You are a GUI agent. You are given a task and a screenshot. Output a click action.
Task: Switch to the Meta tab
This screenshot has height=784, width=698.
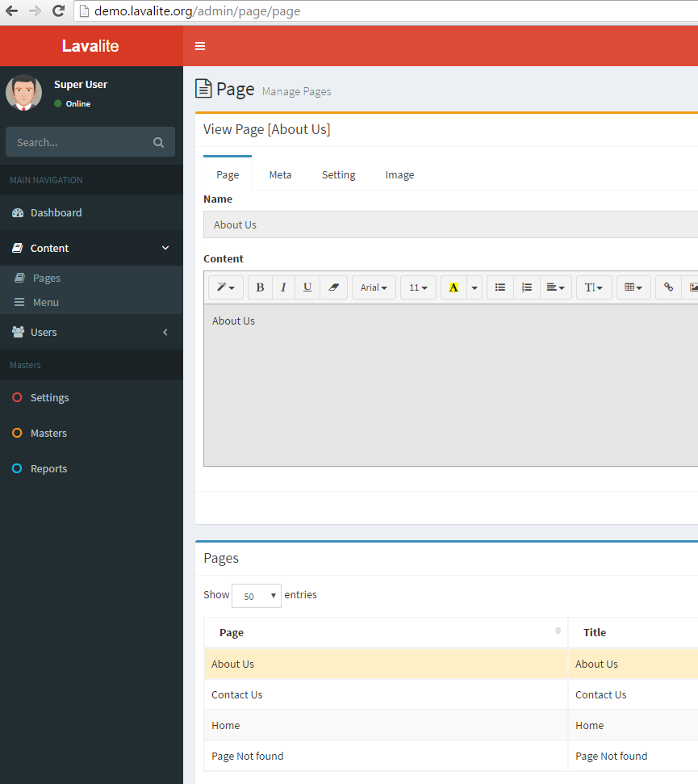(x=280, y=174)
